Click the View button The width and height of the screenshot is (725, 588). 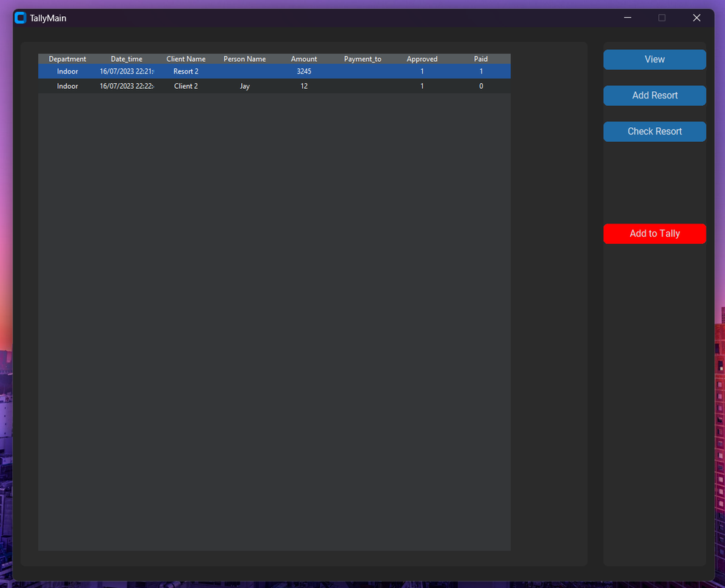[x=654, y=60]
